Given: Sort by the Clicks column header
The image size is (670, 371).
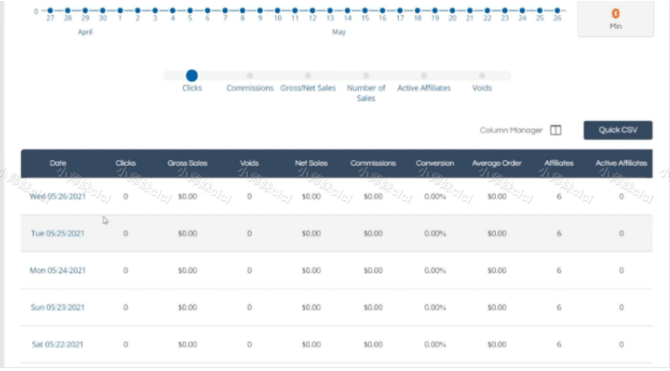Looking at the screenshot, I should [125, 163].
